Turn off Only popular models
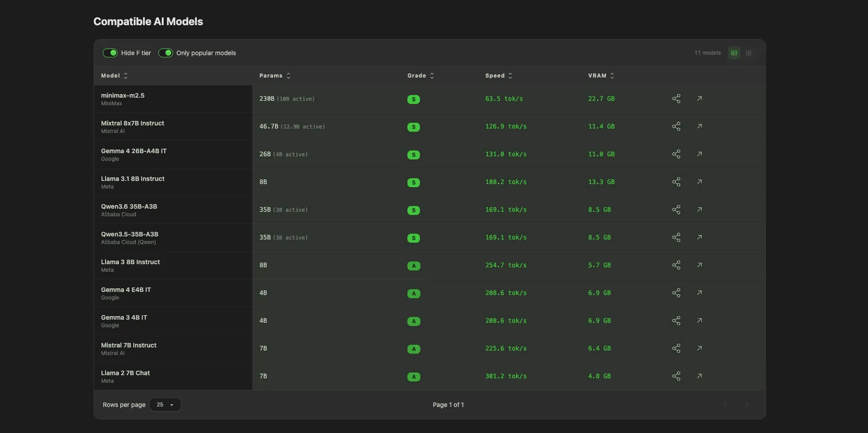This screenshot has width=868, height=433. (165, 53)
